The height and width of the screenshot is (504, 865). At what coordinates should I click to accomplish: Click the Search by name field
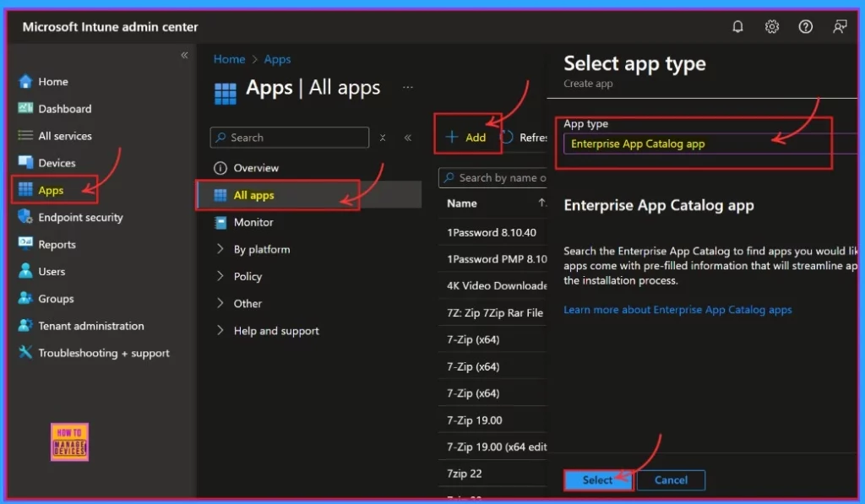[x=492, y=177]
